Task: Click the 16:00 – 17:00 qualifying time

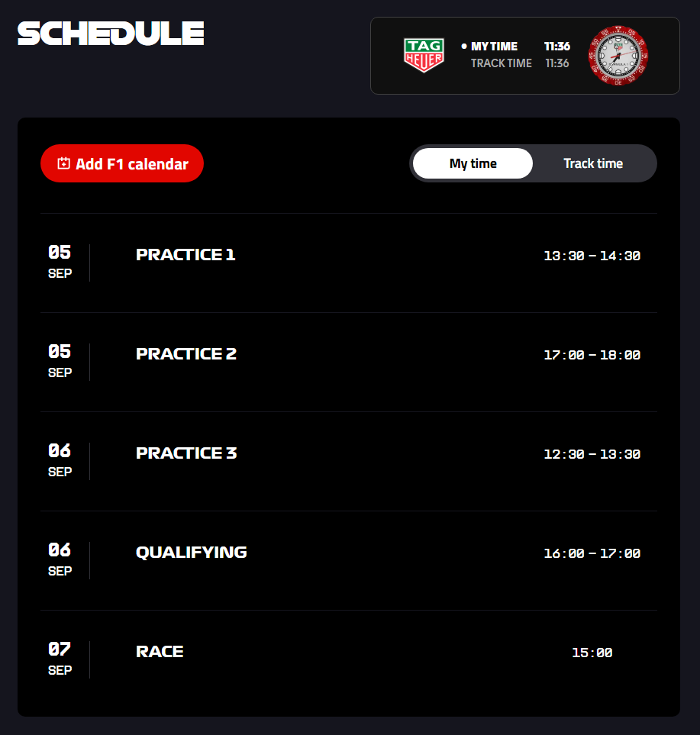Action: 592,554
